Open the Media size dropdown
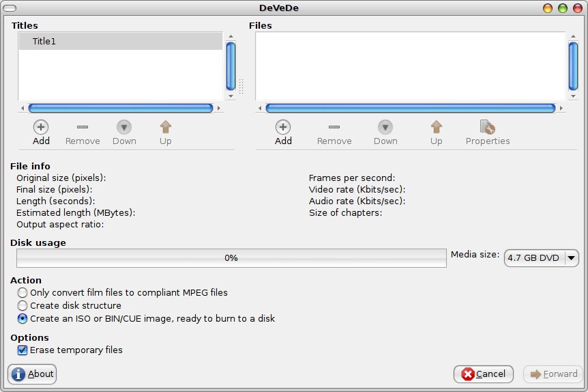This screenshot has width=588, height=392. [541, 258]
